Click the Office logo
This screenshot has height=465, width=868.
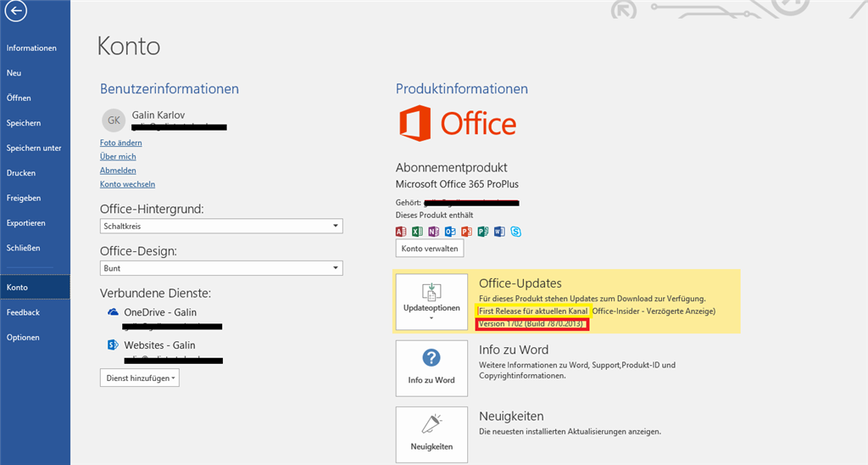[x=458, y=123]
